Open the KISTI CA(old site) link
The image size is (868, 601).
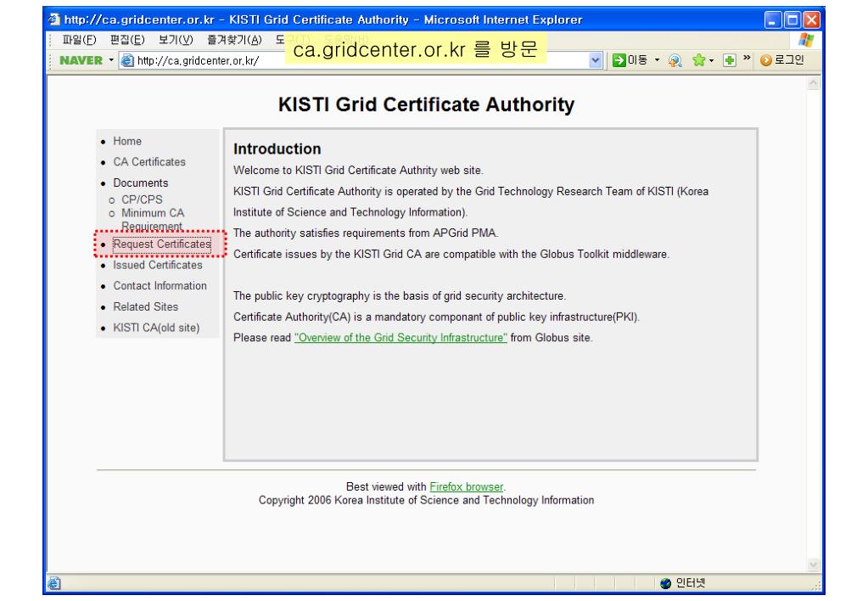point(156,328)
